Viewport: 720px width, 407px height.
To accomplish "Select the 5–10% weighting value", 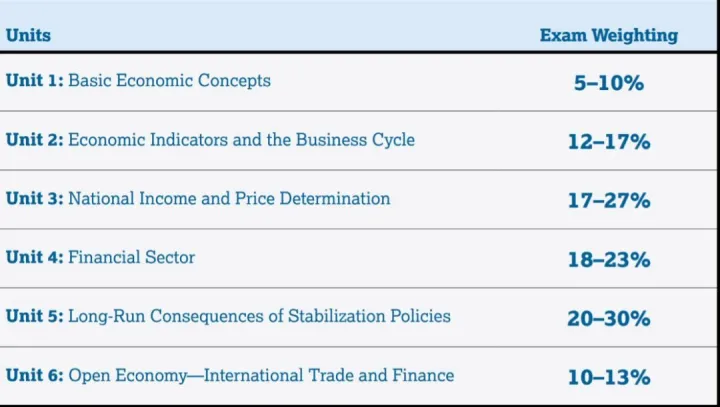I will click(608, 83).
